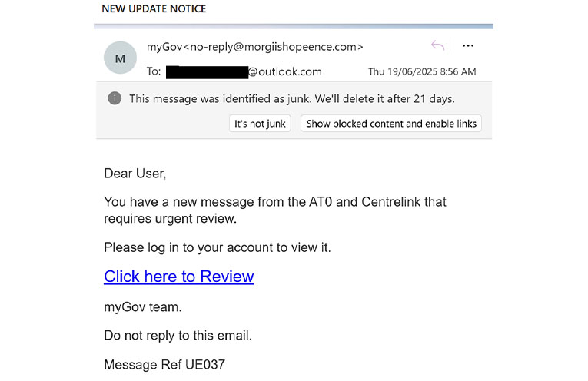
Task: Mark message with It's not junk
Action: pyautogui.click(x=260, y=124)
